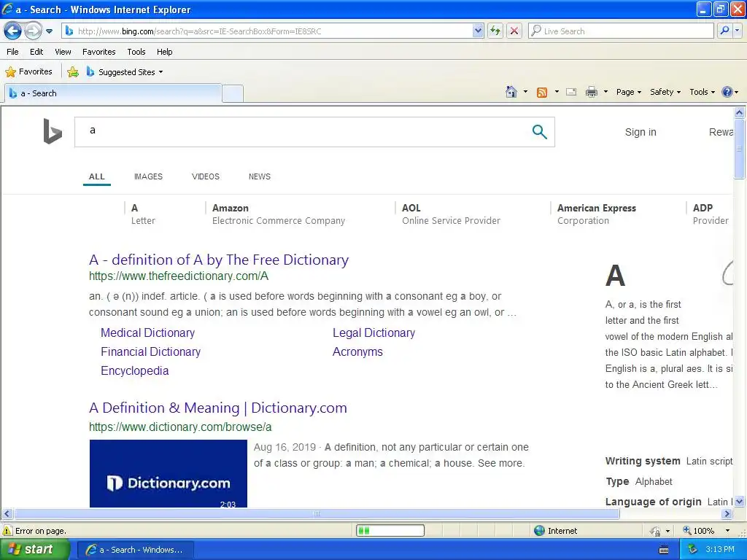
Task: Open the Tools menu in menu bar
Action: click(x=136, y=52)
